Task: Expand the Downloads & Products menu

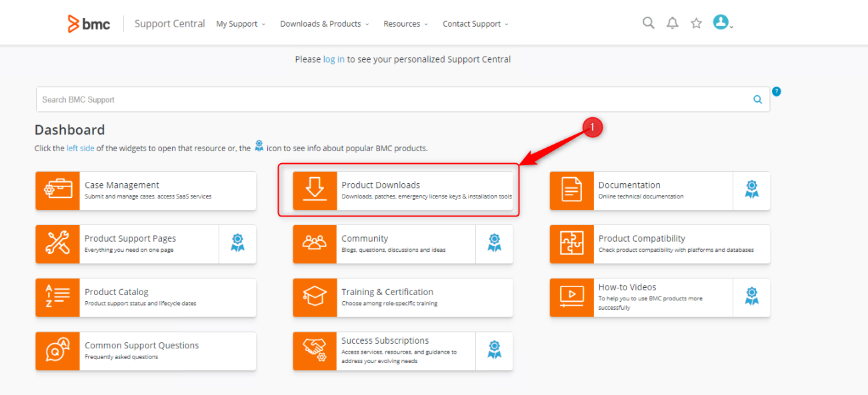Action: [325, 24]
